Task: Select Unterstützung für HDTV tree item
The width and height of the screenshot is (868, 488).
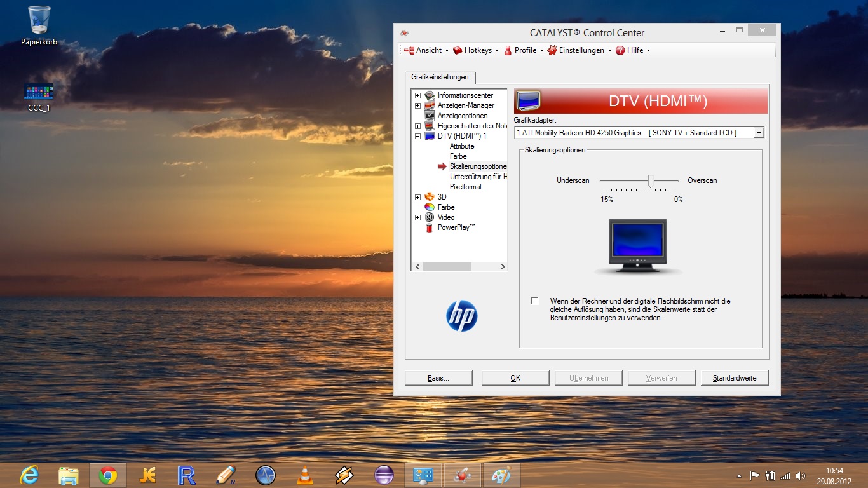Action: pos(478,177)
